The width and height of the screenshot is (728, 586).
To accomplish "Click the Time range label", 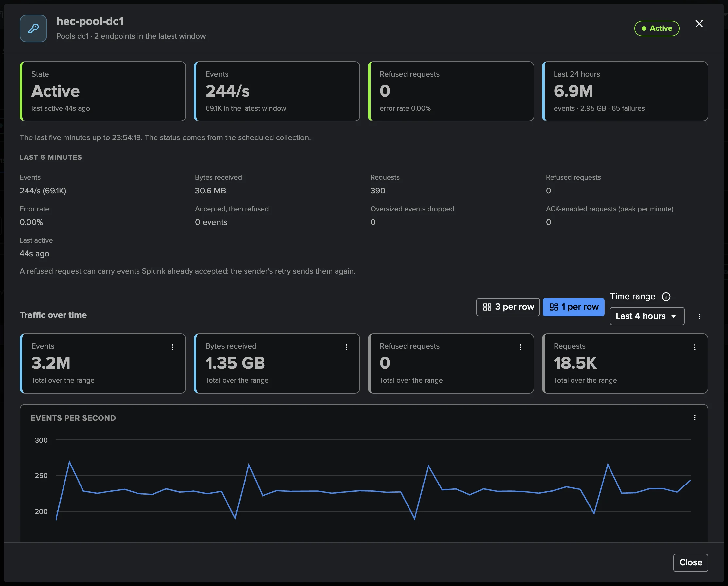I will (632, 296).
